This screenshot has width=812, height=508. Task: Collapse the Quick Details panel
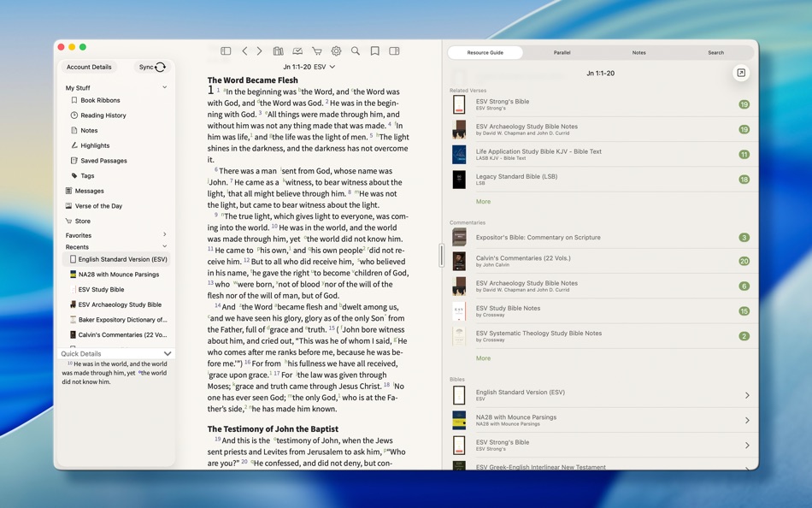click(x=168, y=353)
